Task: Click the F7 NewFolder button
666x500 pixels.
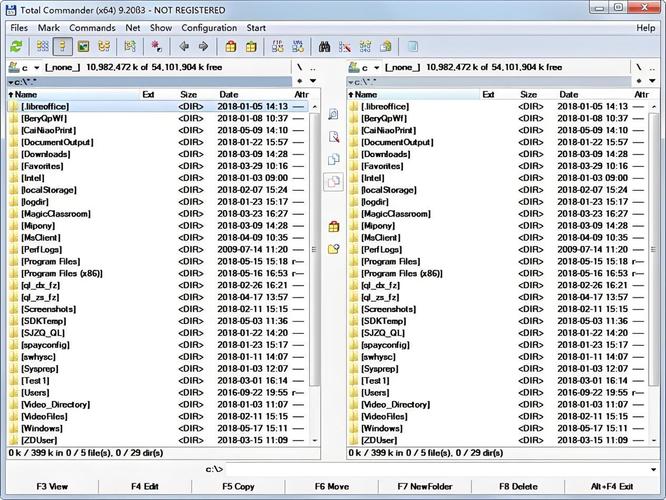Action: [425, 487]
